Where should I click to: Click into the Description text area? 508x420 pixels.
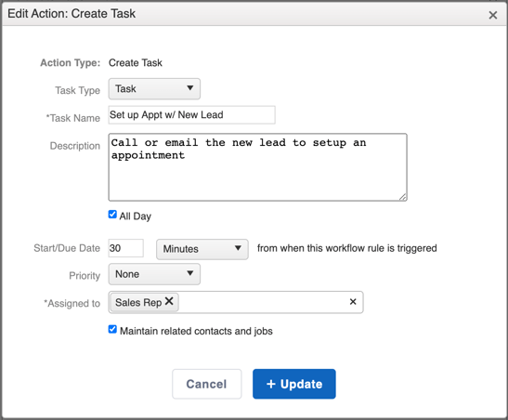(257, 167)
